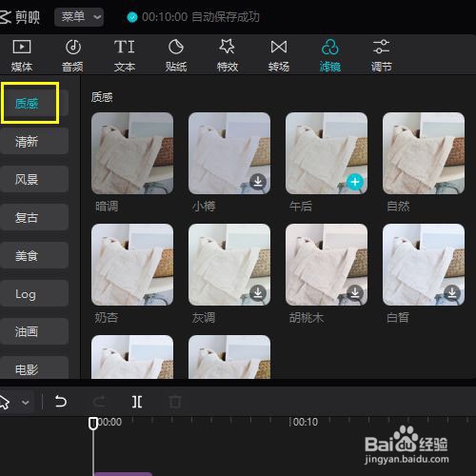Select the 电影 filter category

click(34, 368)
